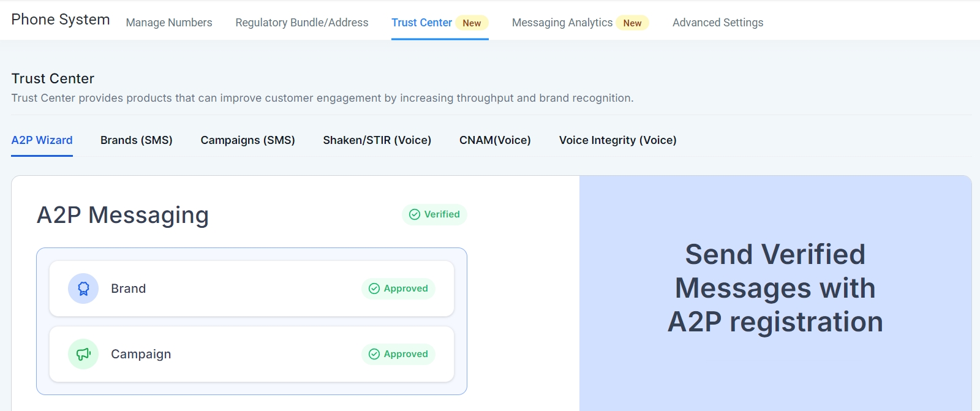Open the Brands (SMS) sub-tab

[x=137, y=140]
